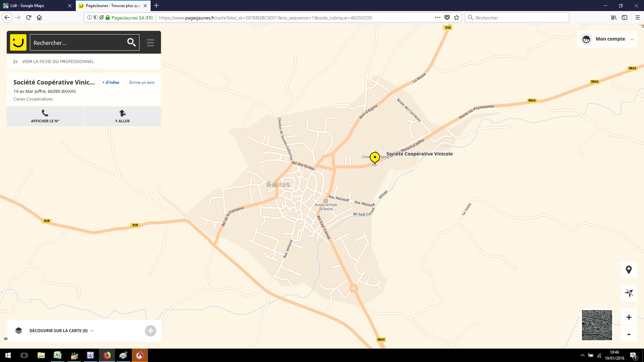Click the gray round plus icon

pos(150,331)
